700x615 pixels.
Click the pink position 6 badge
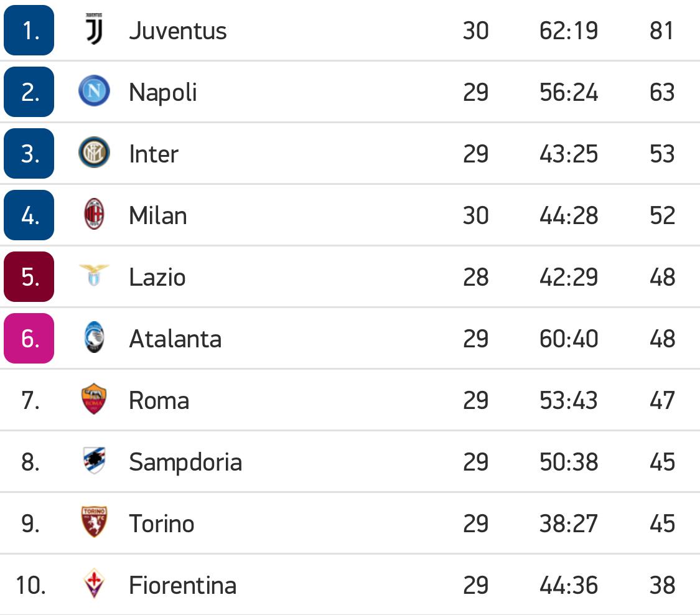point(29,339)
